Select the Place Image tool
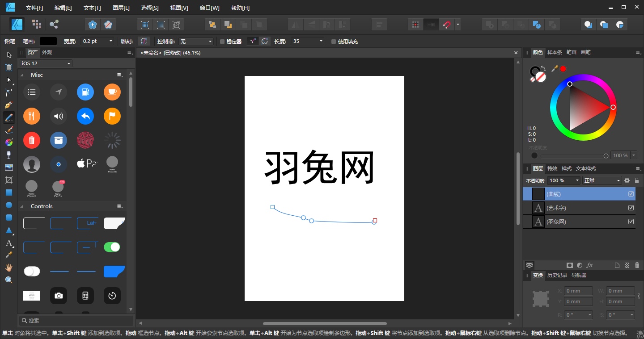Image resolution: width=644 pixels, height=339 pixels. 9,167
